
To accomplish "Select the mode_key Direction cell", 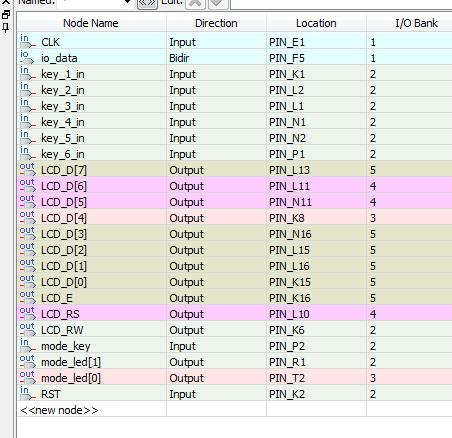I will tap(216, 346).
